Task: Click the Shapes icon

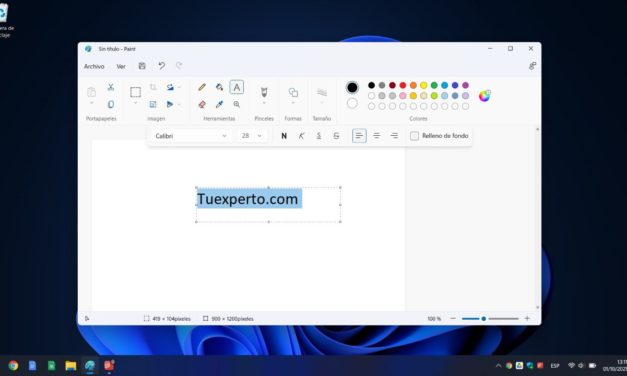Action: pos(293,92)
